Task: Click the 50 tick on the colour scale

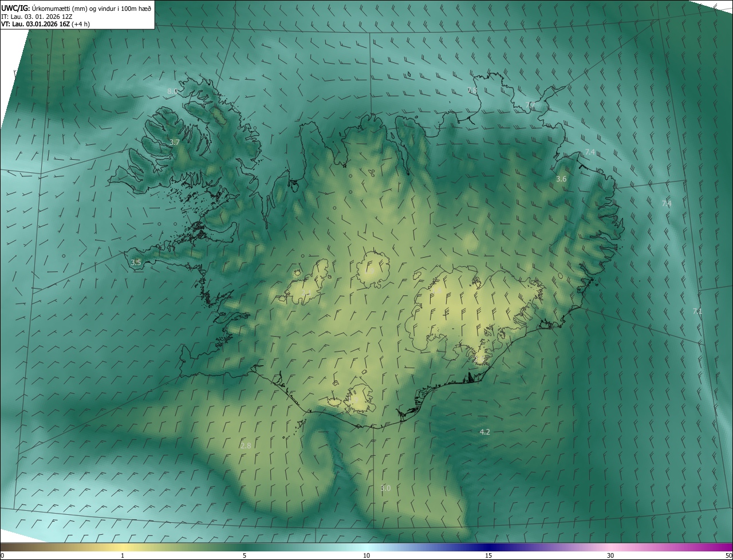Action: [x=728, y=556]
